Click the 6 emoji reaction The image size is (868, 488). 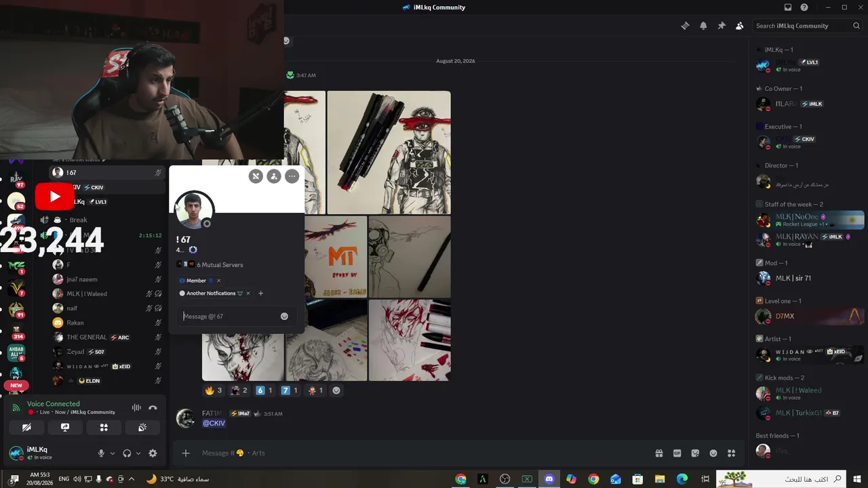(264, 390)
